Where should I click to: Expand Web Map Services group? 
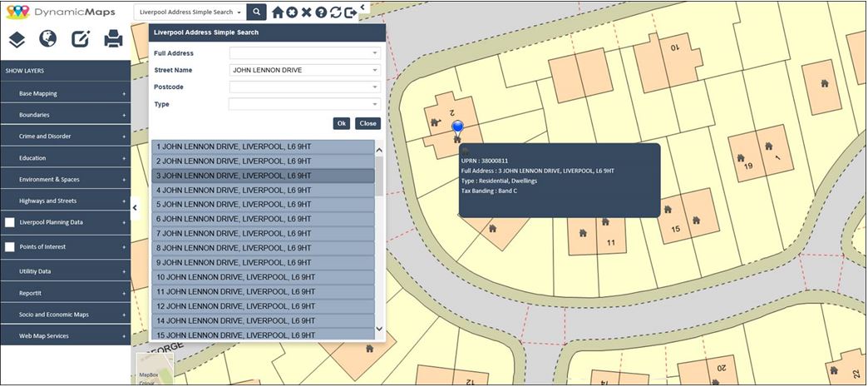tap(66, 336)
